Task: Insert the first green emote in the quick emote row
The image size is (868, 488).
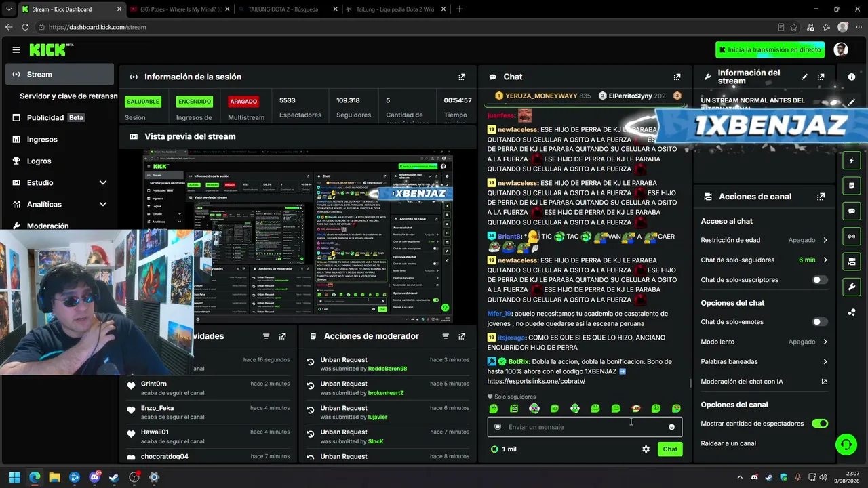Action: pyautogui.click(x=494, y=409)
